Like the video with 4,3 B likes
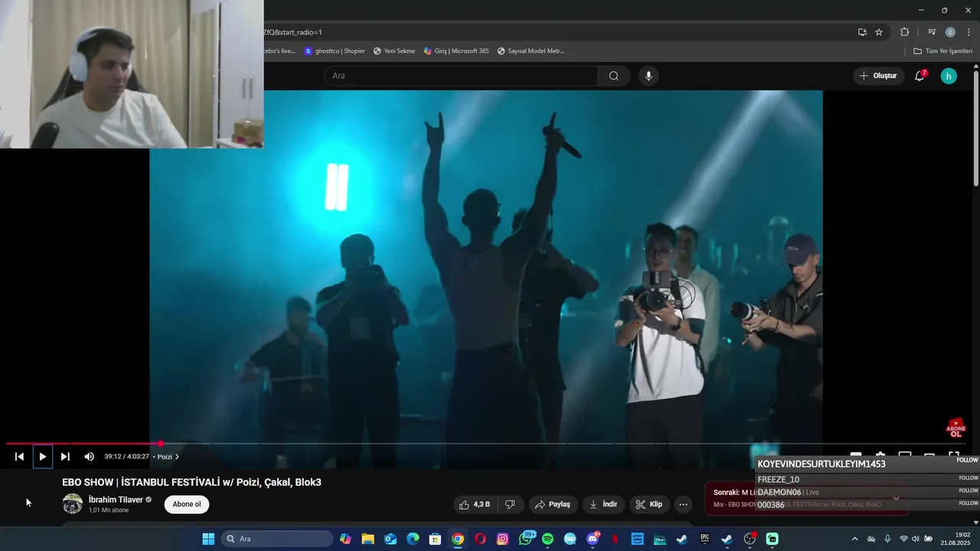The image size is (980, 551). coord(475,504)
